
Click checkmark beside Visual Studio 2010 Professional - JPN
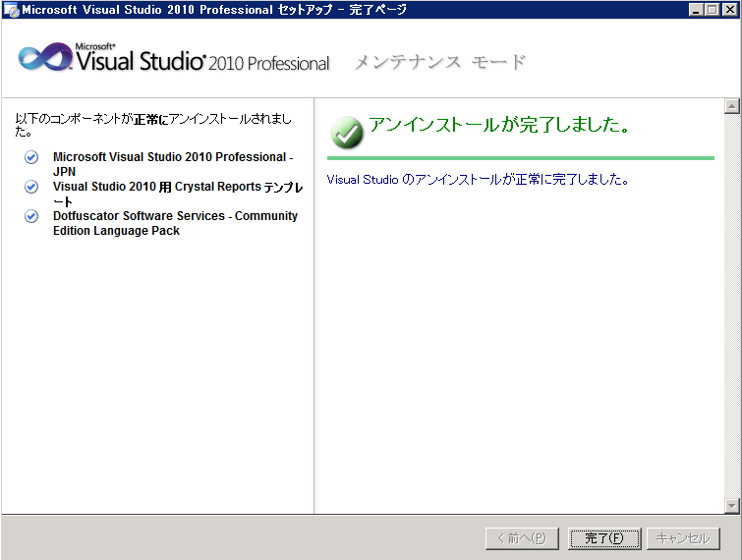pos(31,157)
